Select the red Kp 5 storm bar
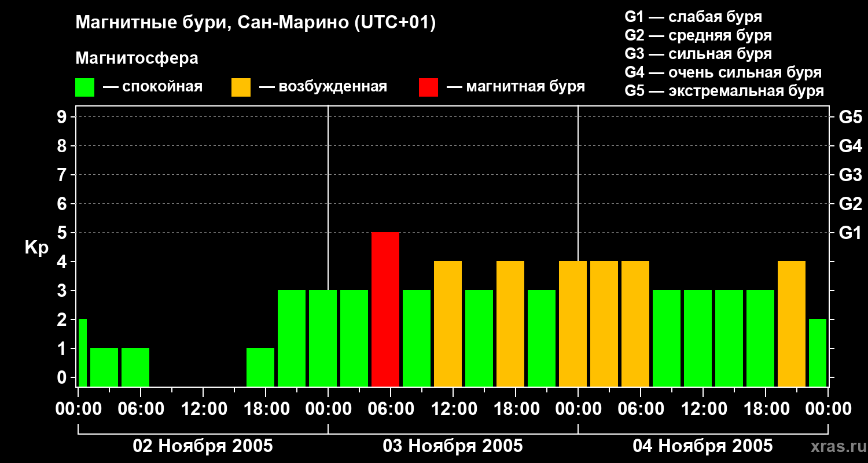 (x=385, y=309)
